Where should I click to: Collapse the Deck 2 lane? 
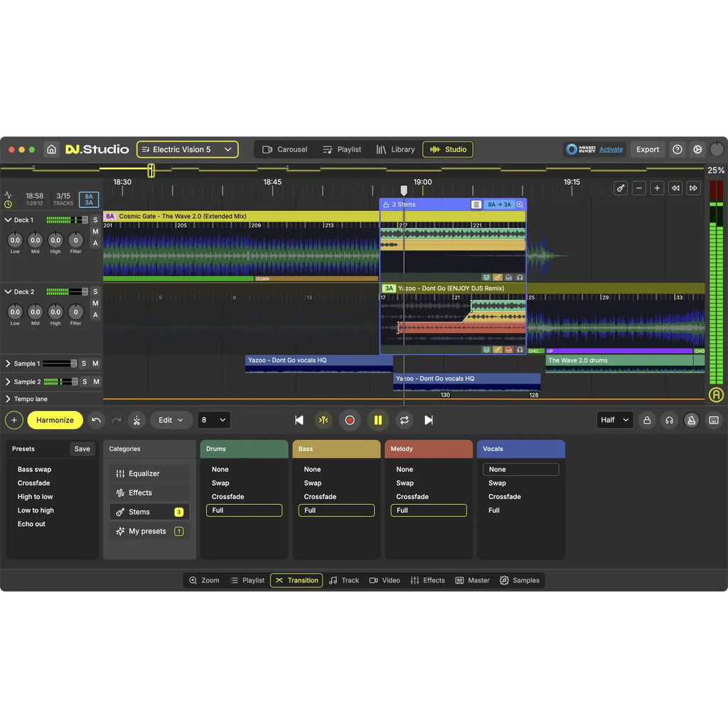point(8,291)
